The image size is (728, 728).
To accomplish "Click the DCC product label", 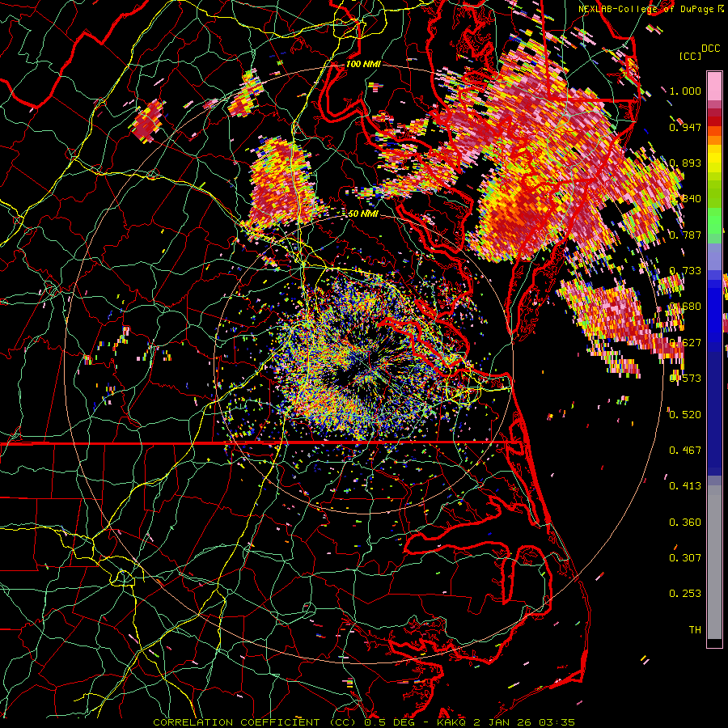I will tap(710, 49).
